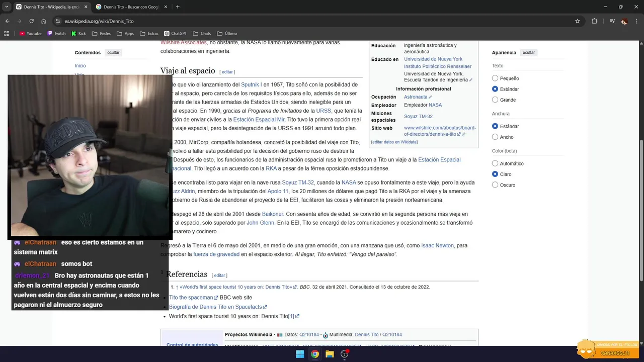Viewport: 644px width, 362px height.
Task: Open Universidad de Nueva York infobox link
Action: [433, 59]
